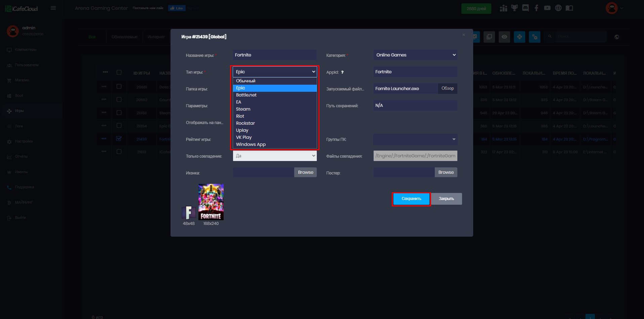Click the AppId question mark help icon
Screen dimensions: 644x319
pyautogui.click(x=342, y=72)
